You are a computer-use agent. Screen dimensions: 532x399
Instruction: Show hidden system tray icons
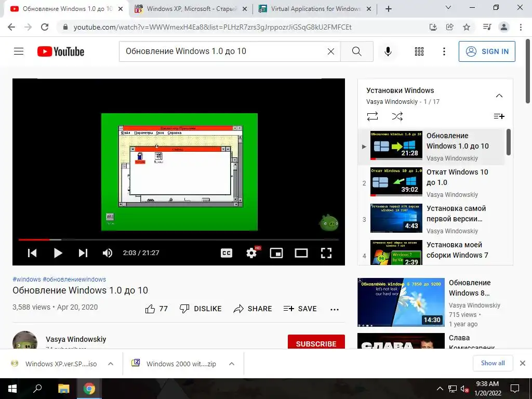[440, 389]
